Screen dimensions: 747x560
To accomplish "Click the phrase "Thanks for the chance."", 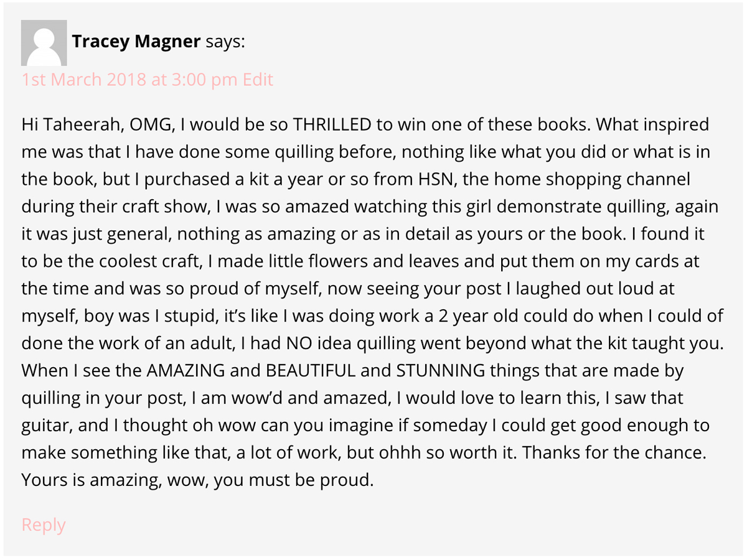I will click(614, 453).
